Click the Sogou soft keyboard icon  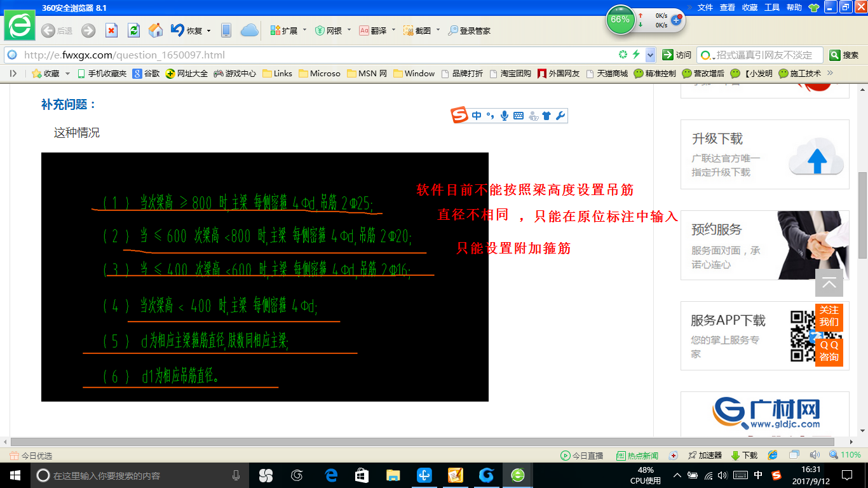pos(519,116)
